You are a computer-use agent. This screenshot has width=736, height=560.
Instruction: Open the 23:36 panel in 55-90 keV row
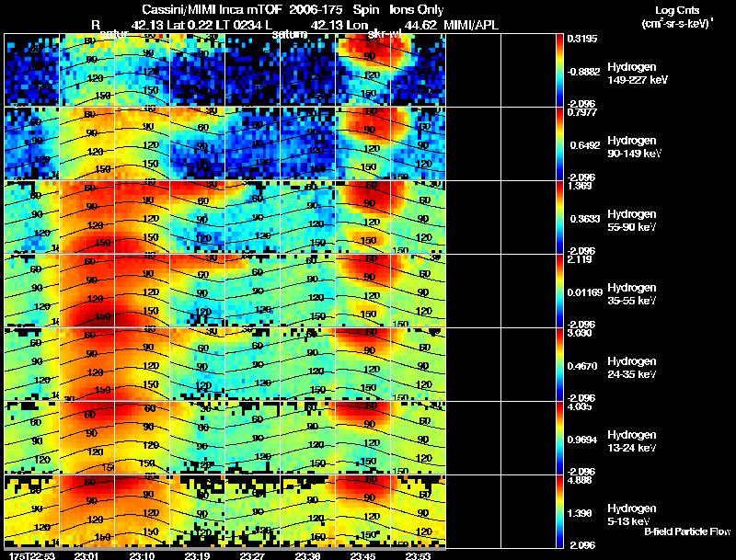308,217
